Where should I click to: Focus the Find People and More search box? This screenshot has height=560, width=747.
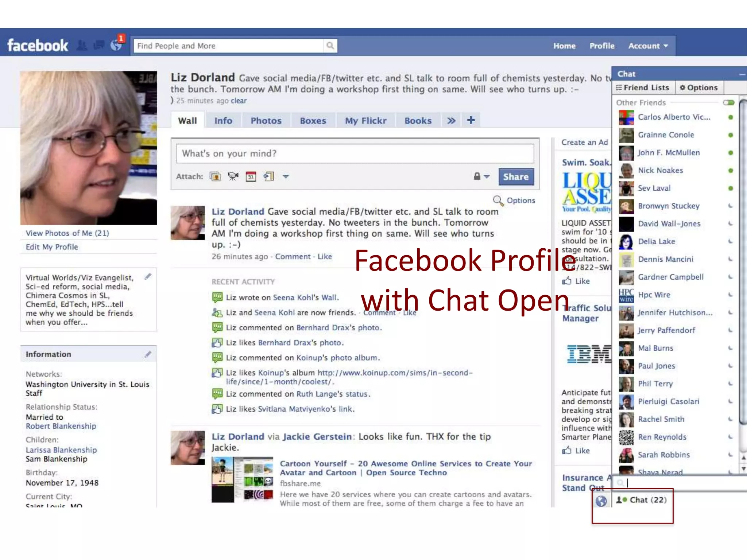pyautogui.click(x=229, y=46)
